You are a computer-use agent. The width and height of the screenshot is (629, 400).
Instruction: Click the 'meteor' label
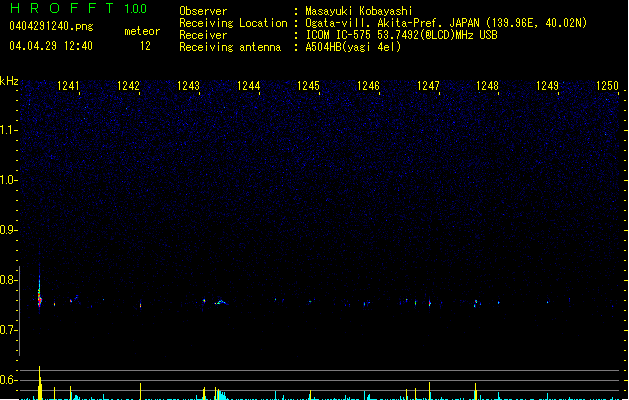(x=142, y=31)
